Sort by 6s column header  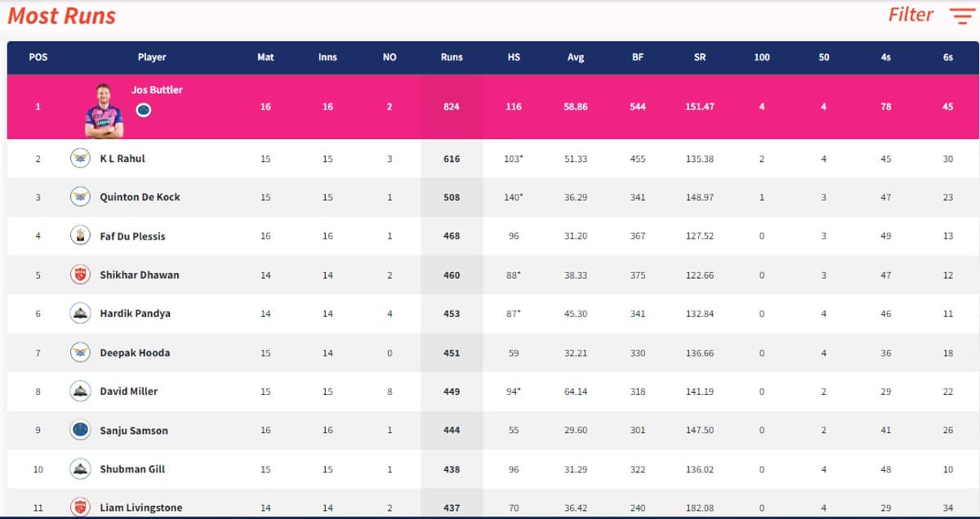click(947, 57)
